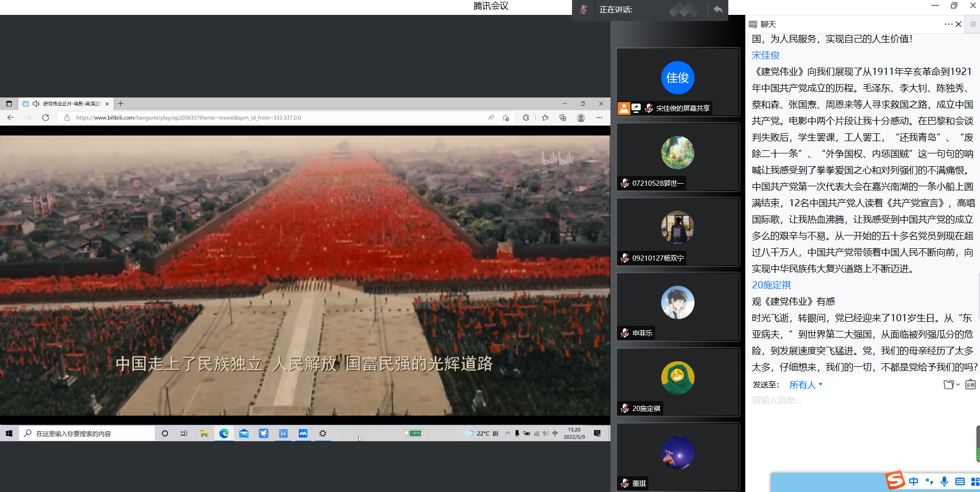980x492 pixels.
Task: Open Sogou toolbox grid icon
Action: pyautogui.click(x=975, y=481)
